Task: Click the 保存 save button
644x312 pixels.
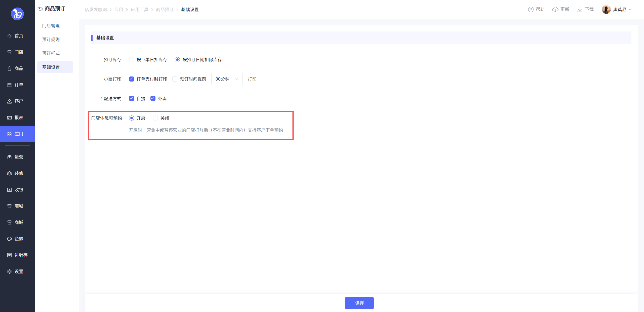Action: (x=359, y=303)
